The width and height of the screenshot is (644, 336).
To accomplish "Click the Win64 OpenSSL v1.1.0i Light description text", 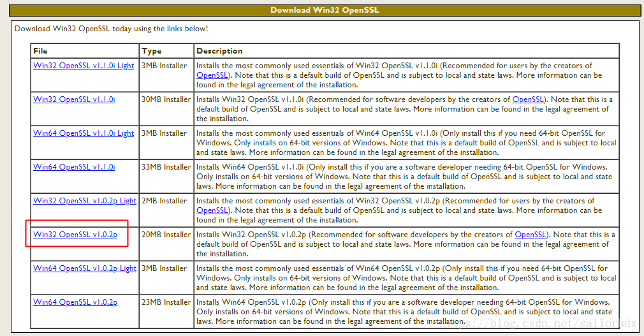I will (406, 143).
